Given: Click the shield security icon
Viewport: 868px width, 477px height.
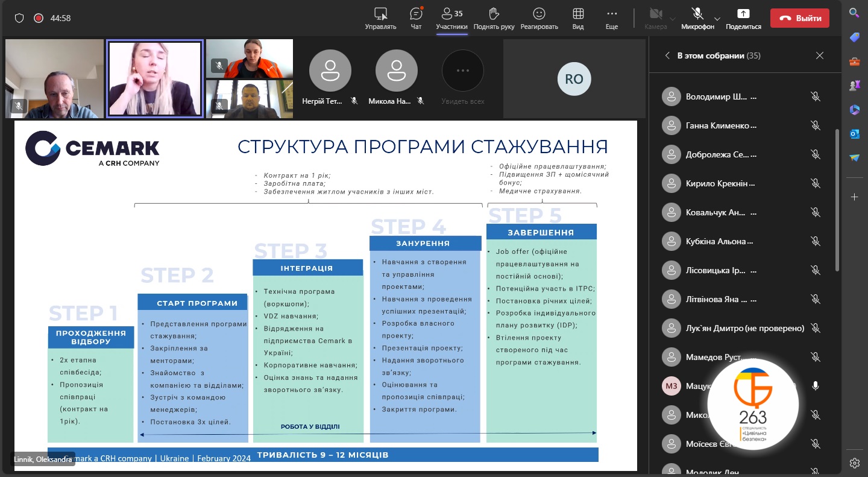Looking at the screenshot, I should click(x=19, y=18).
